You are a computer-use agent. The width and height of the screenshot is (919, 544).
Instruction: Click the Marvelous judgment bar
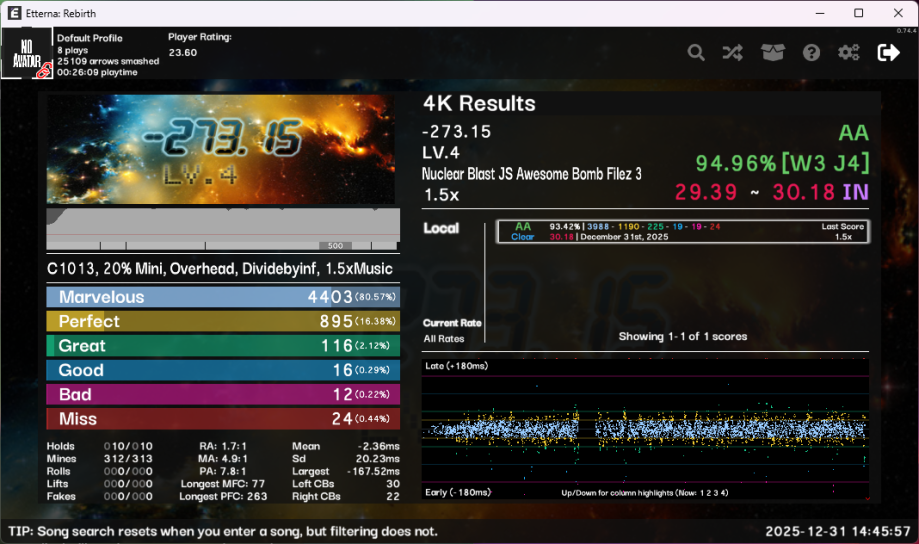point(223,297)
